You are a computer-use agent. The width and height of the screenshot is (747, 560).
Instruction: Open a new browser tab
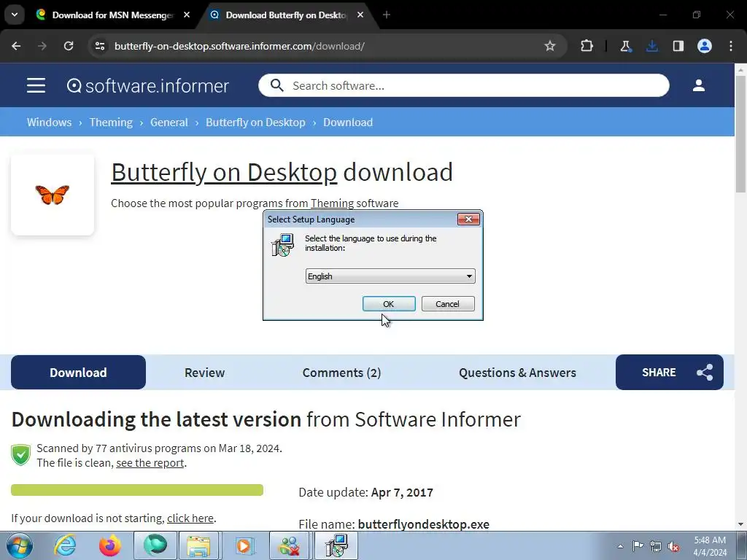387,15
